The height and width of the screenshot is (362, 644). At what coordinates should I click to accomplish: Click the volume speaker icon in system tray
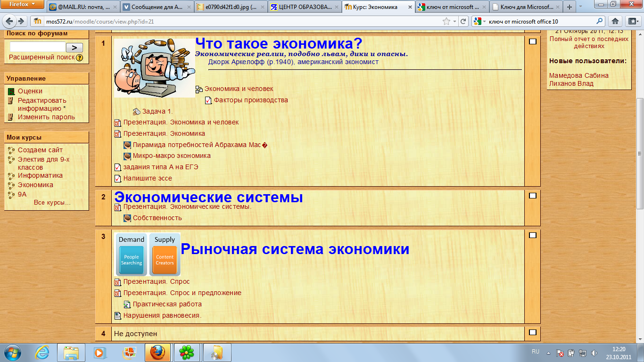[594, 353]
